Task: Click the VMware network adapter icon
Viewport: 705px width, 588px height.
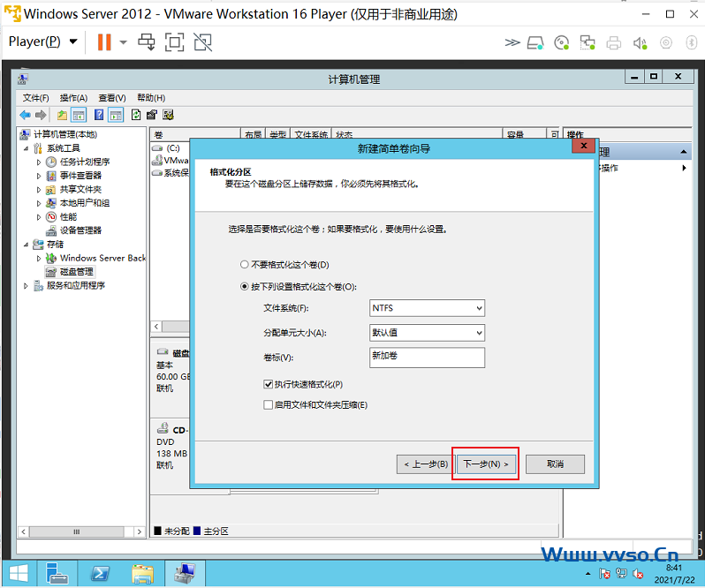Action: [587, 43]
